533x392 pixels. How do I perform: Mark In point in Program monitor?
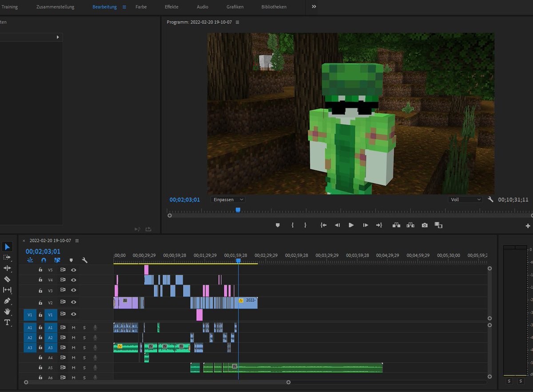point(292,225)
